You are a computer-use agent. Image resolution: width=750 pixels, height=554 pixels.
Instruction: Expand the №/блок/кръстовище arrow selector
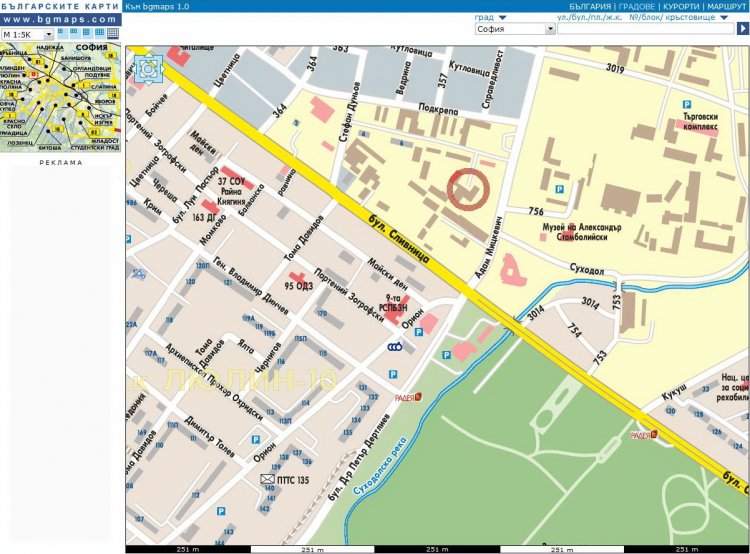pyautogui.click(x=723, y=17)
